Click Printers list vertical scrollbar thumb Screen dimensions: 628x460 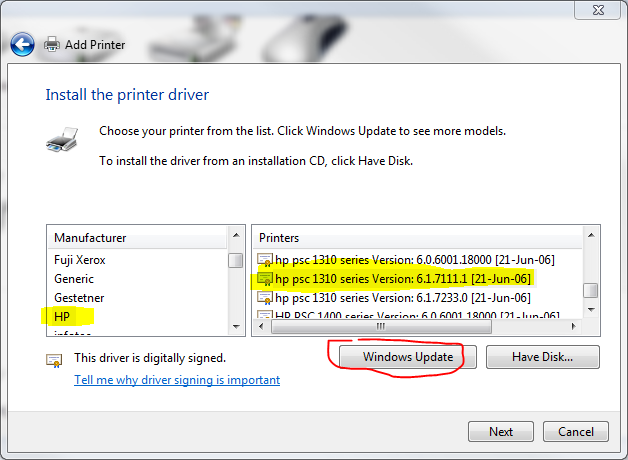tap(591, 291)
